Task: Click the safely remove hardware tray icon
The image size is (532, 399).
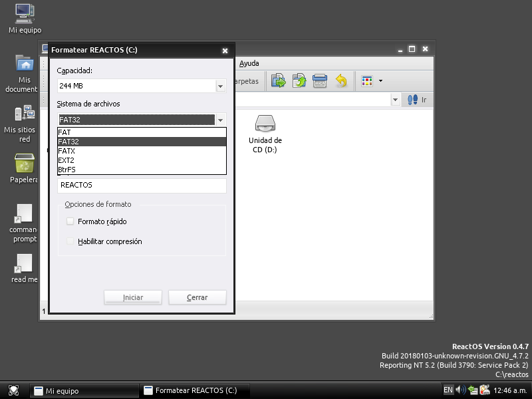Action: point(473,390)
